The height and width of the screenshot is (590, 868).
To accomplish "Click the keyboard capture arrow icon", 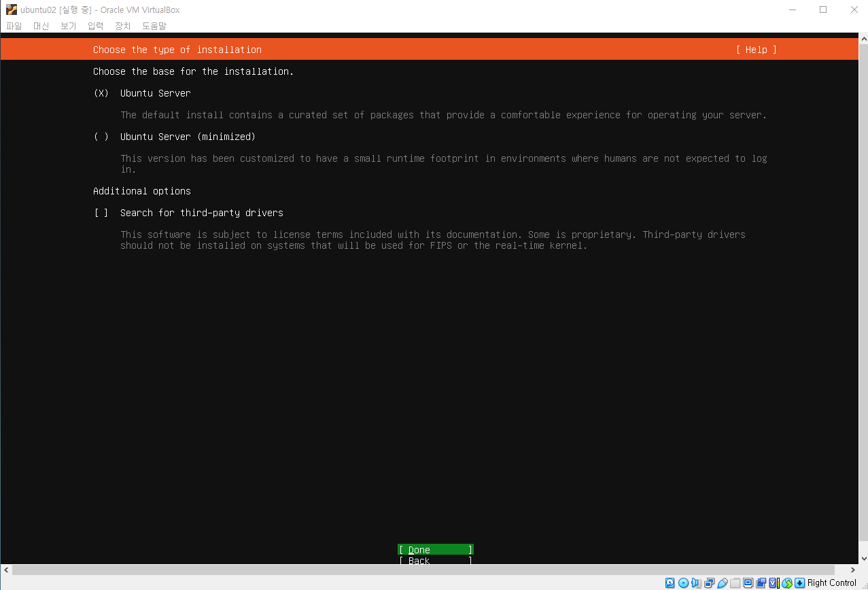I will (799, 583).
